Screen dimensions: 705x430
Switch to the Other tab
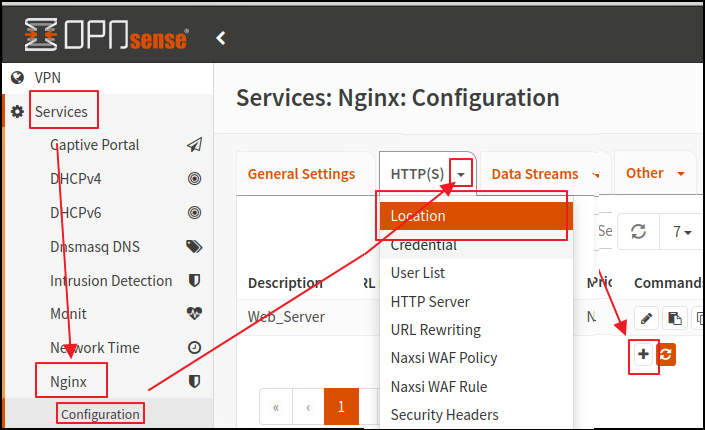[x=645, y=173]
